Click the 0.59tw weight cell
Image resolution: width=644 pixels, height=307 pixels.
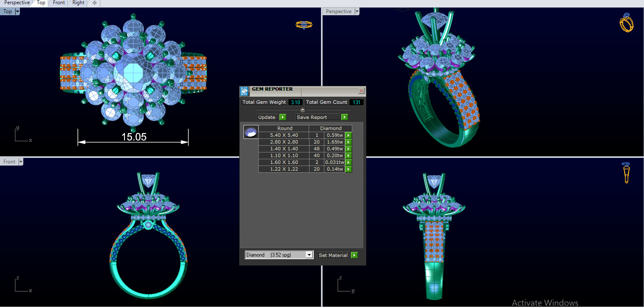pos(334,136)
